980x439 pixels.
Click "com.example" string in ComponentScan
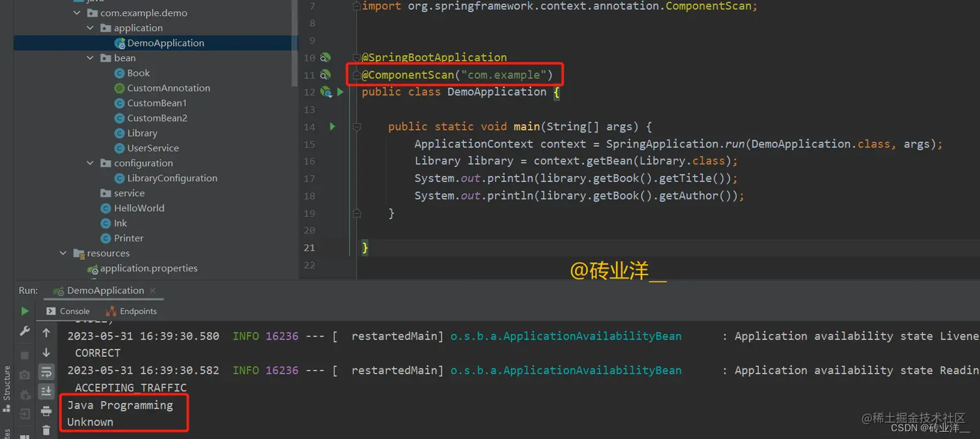click(503, 74)
